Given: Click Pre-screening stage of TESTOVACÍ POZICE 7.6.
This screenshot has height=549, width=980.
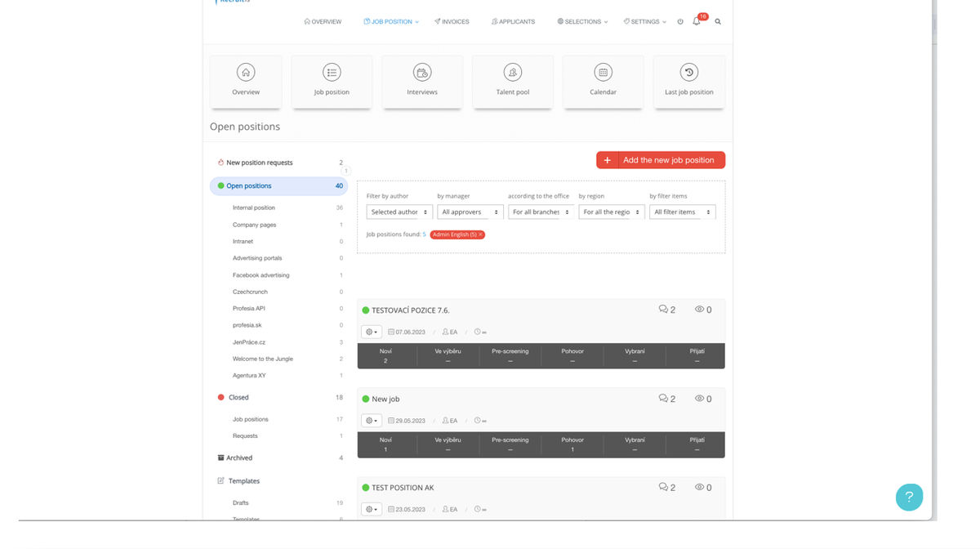Looking at the screenshot, I should click(510, 355).
